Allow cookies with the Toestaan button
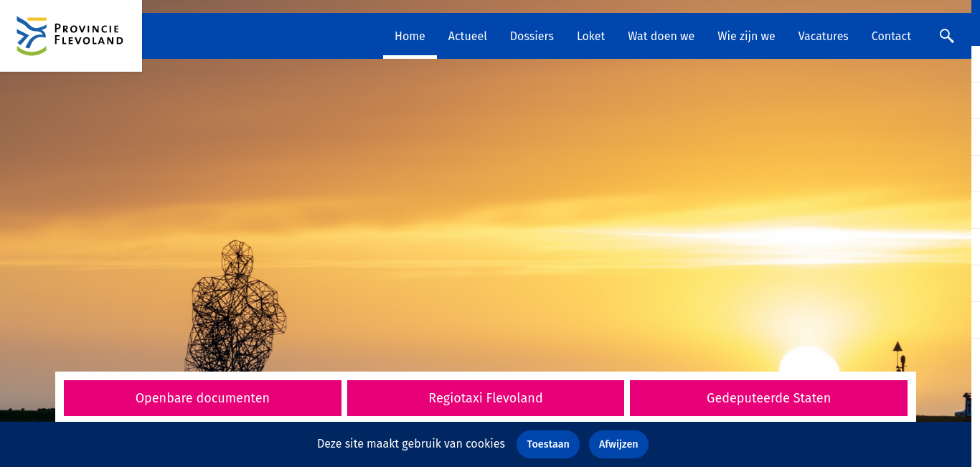Image resolution: width=980 pixels, height=467 pixels. [548, 444]
